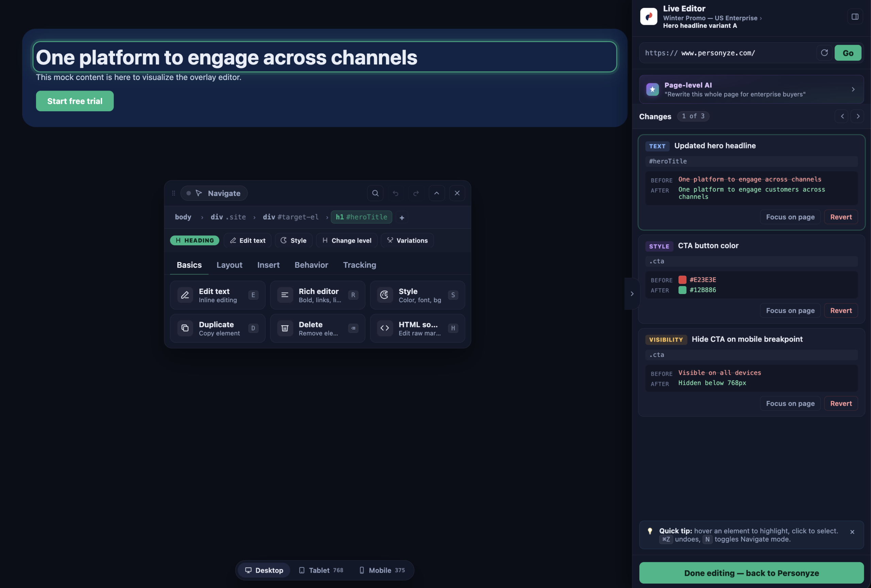Image resolution: width=871 pixels, height=588 pixels.
Task: Switch preview to Desktop viewport
Action: pyautogui.click(x=264, y=570)
